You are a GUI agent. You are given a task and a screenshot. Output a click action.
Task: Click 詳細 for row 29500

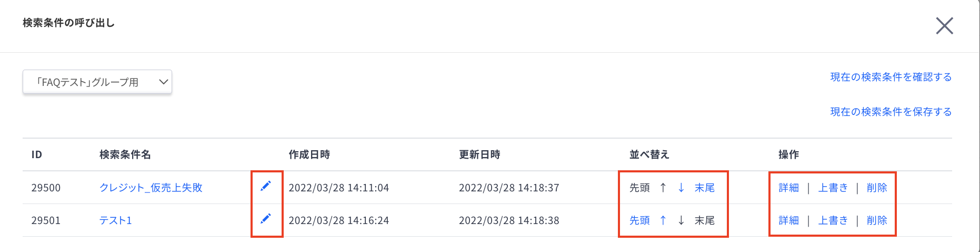(x=788, y=188)
